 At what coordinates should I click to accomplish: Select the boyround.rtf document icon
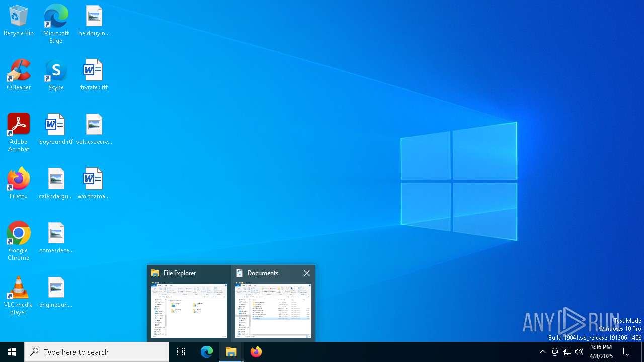point(56,130)
